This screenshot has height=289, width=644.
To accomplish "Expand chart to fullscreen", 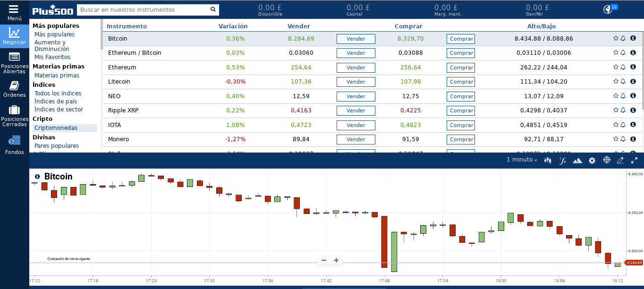I will point(635,161).
